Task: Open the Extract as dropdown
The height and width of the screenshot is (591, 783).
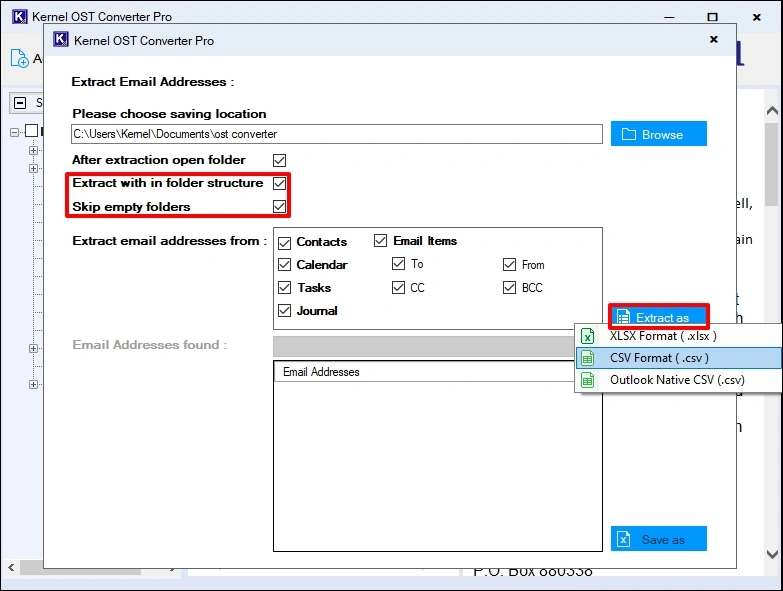Action: pos(658,317)
